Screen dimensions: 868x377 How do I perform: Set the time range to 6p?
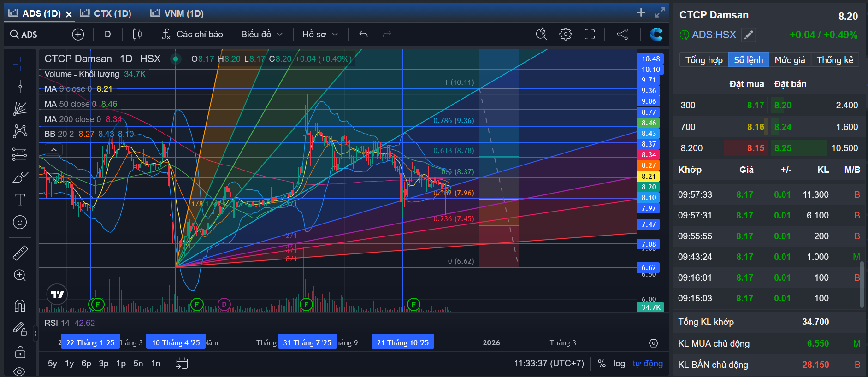[x=86, y=364]
